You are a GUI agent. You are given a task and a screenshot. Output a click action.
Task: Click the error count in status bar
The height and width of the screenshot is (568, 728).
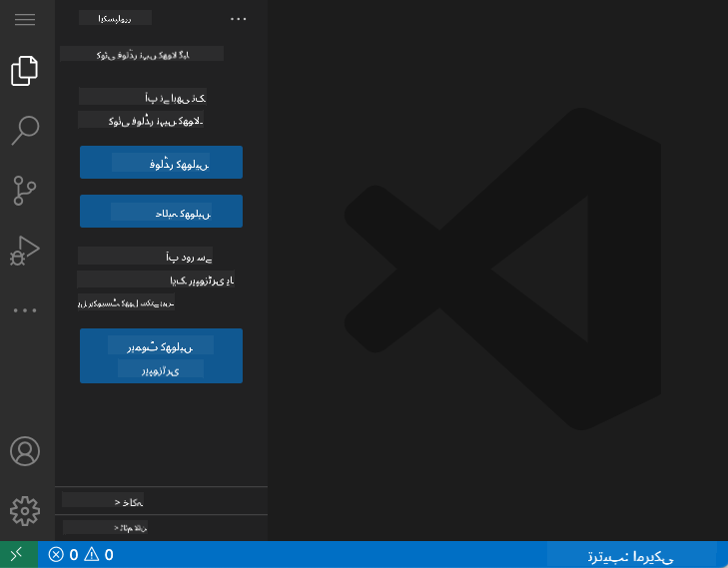click(64, 555)
